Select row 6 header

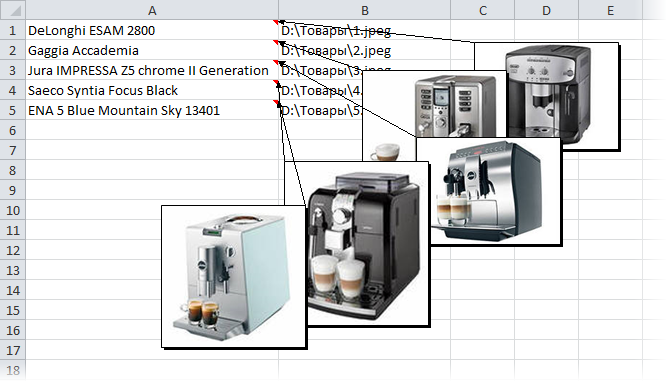13,130
